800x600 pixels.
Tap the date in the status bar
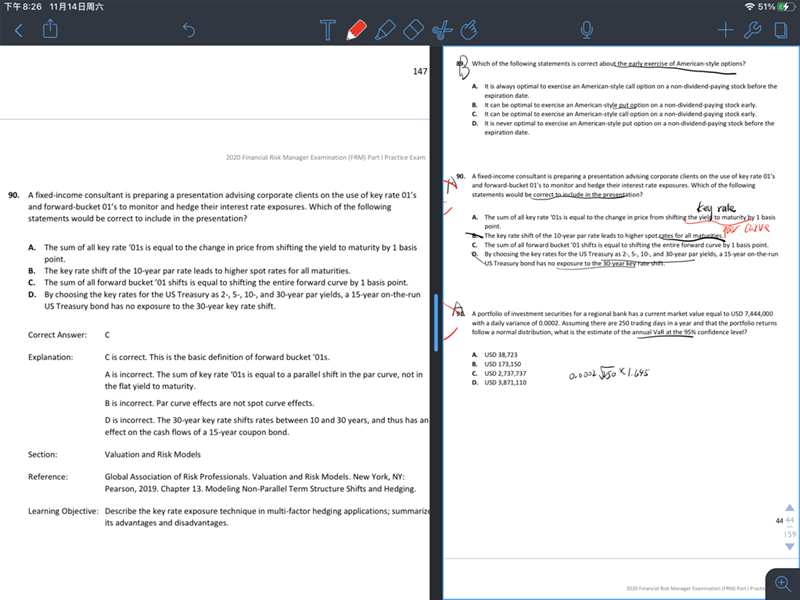coord(76,7)
